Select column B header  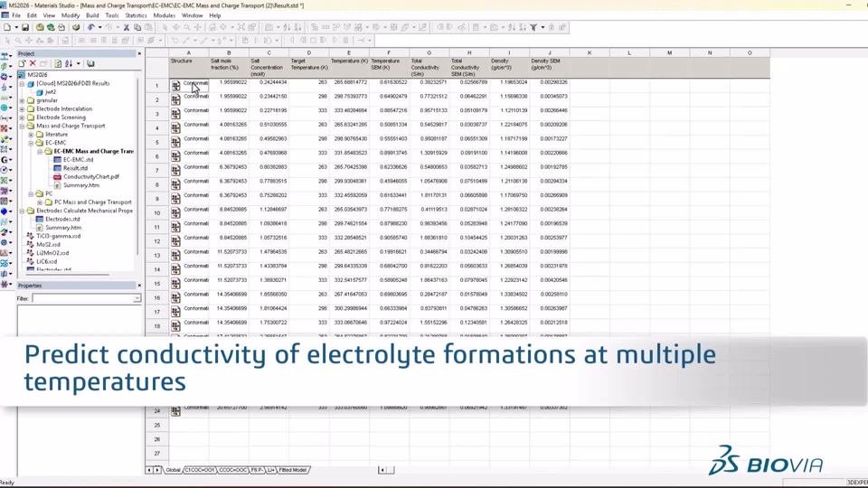pyautogui.click(x=229, y=53)
